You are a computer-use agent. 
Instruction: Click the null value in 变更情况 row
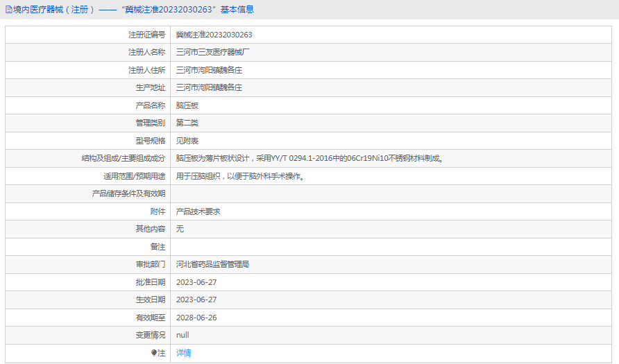[183, 335]
